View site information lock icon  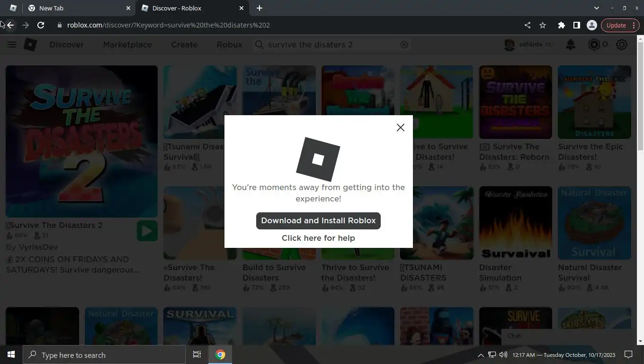(x=59, y=25)
